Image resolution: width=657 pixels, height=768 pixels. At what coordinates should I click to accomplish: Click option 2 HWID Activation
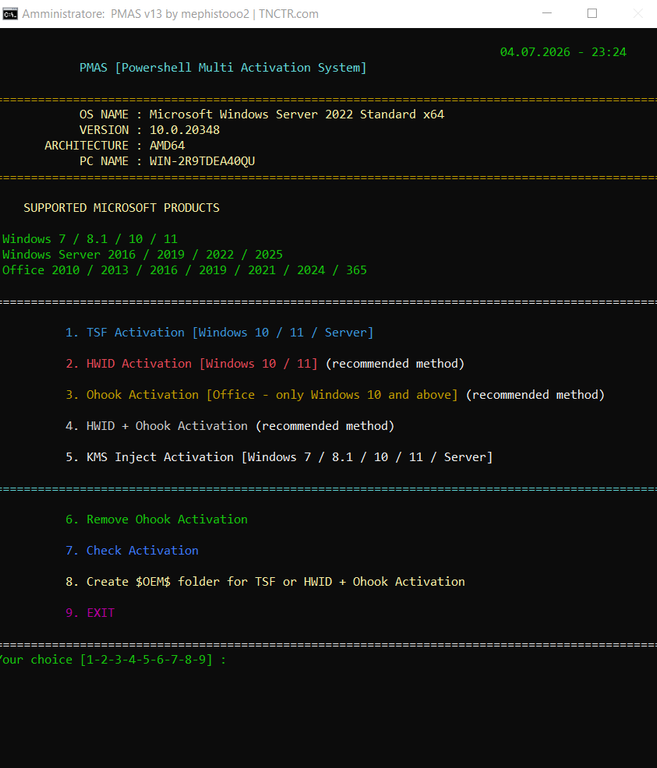(x=265, y=363)
